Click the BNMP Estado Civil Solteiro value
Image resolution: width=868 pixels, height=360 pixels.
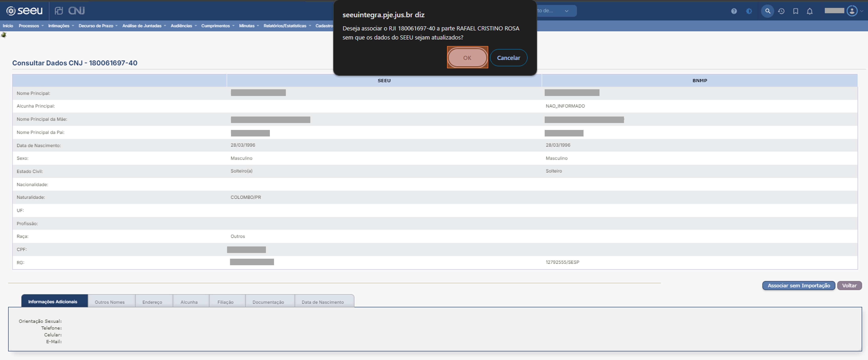[x=554, y=171]
